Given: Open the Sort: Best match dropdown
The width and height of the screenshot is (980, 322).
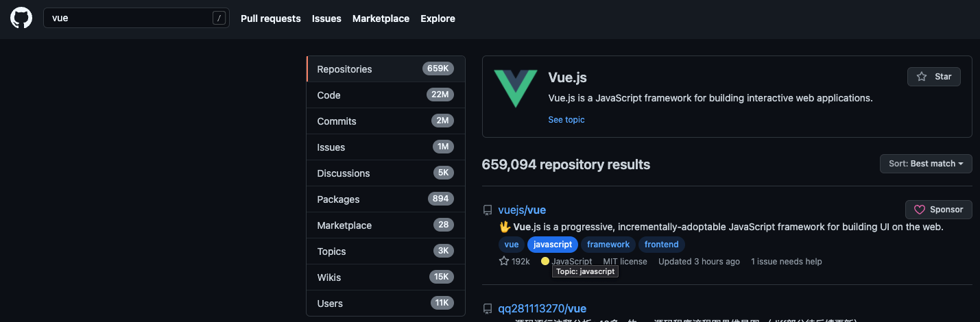Looking at the screenshot, I should pyautogui.click(x=926, y=164).
